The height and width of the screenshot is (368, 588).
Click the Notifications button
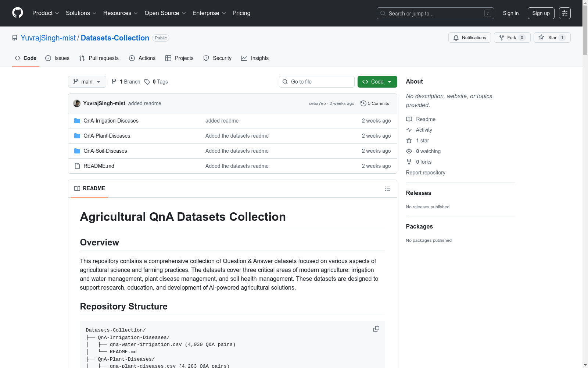point(470,38)
